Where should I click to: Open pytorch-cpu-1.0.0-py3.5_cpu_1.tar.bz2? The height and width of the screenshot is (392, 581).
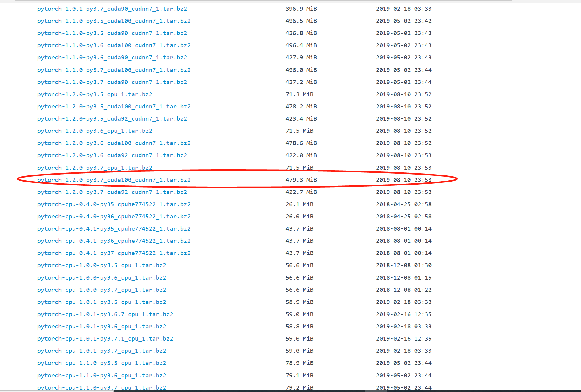tap(102, 265)
